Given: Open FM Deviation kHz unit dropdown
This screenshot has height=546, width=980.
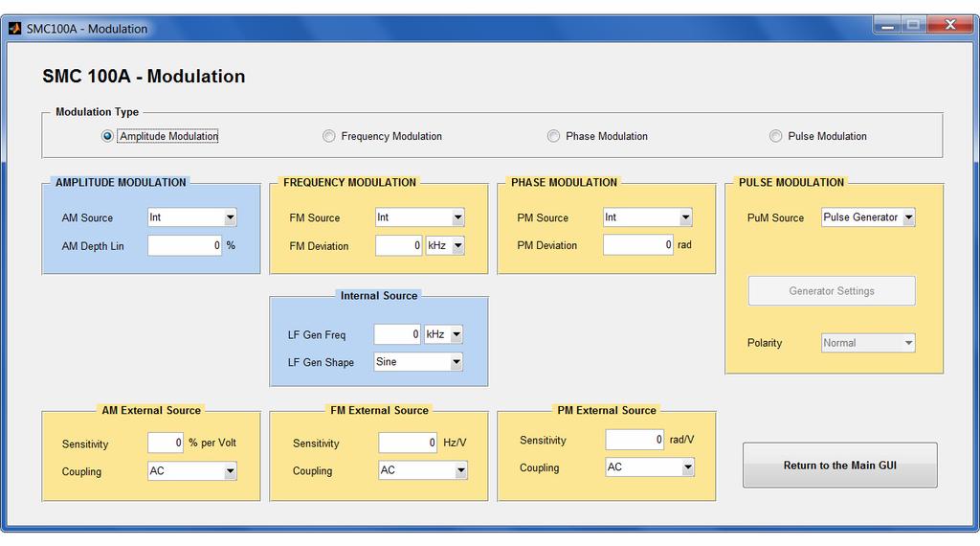Looking at the screenshot, I should [445, 246].
